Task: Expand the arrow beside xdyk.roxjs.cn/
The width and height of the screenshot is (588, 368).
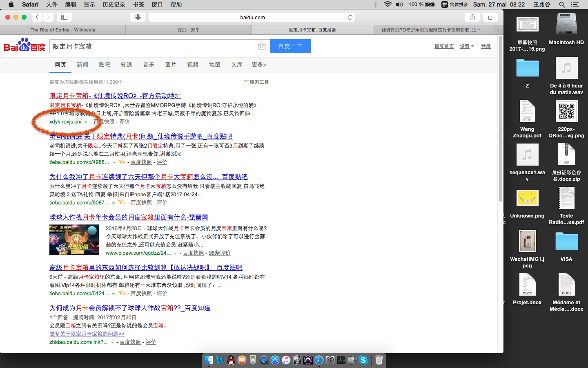Action: point(86,122)
